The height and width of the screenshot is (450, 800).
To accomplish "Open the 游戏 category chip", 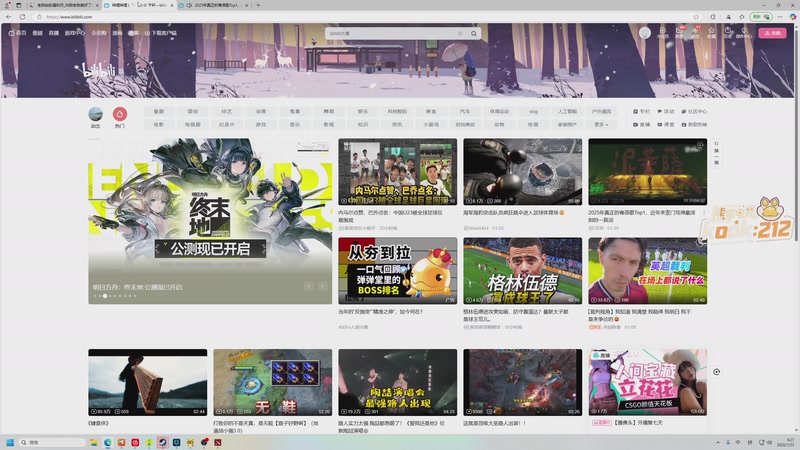I will (x=261, y=124).
